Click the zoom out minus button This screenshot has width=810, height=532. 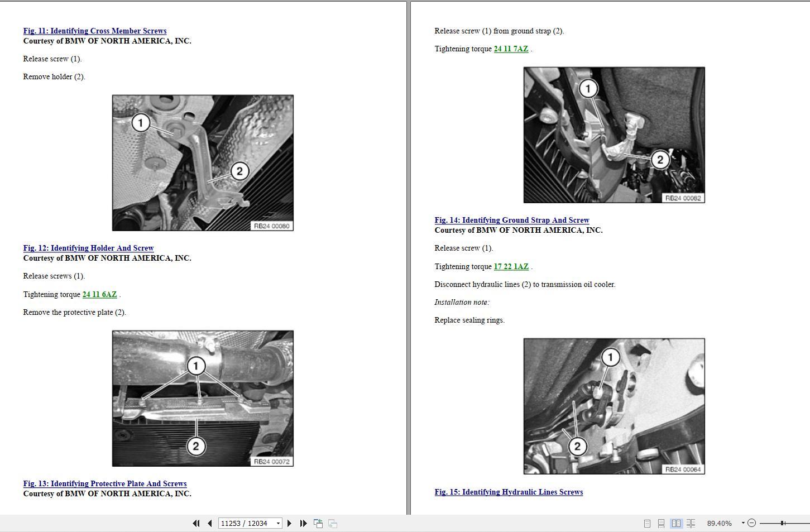pos(751,523)
